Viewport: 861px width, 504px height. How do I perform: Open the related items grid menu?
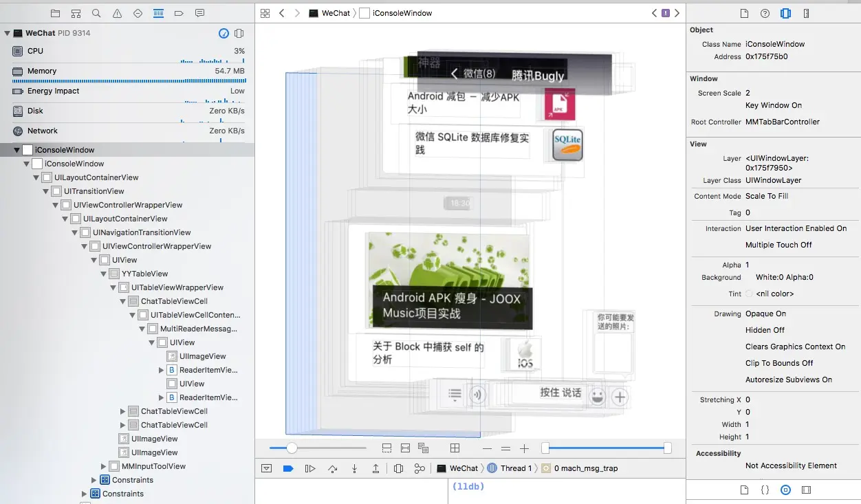click(265, 13)
